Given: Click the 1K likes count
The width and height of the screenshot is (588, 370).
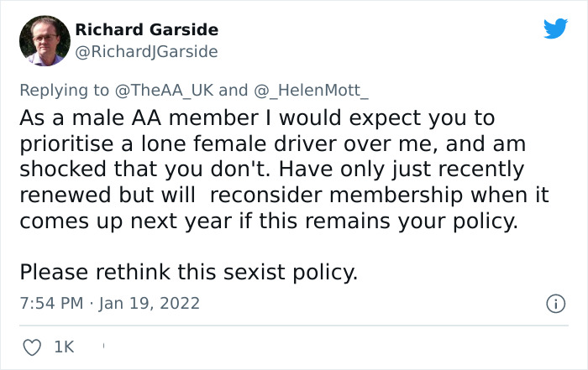Looking at the screenshot, I should (64, 345).
